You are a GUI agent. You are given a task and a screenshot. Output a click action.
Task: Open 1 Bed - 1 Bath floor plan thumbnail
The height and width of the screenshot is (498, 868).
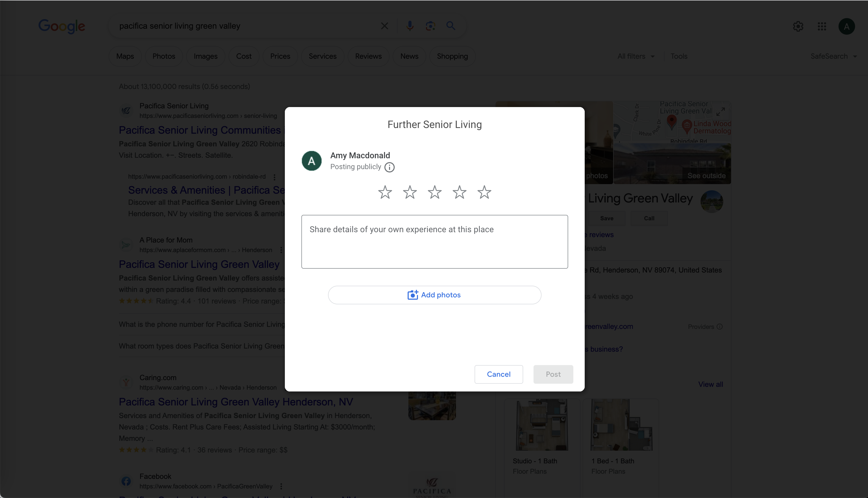621,425
